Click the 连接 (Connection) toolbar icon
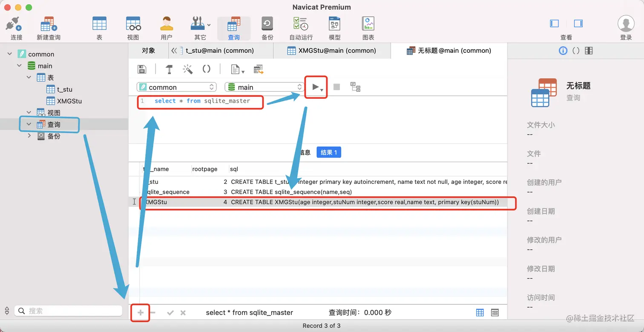The height and width of the screenshot is (332, 644). click(16, 28)
